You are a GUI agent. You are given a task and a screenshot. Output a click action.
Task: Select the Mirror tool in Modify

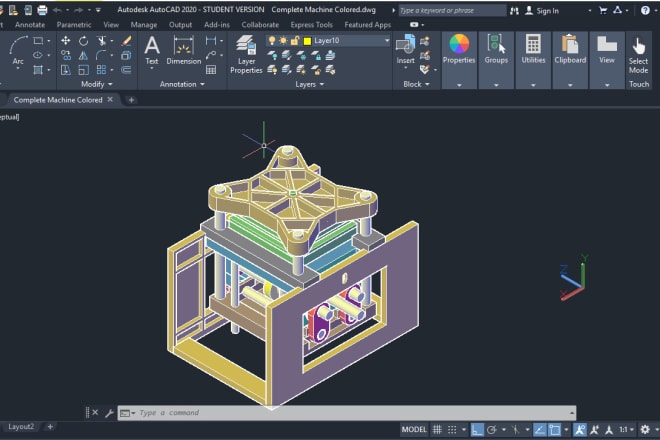83,55
